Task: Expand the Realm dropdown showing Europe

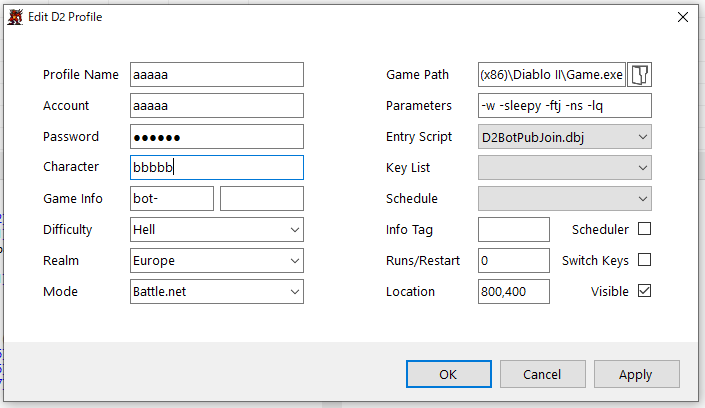Action: point(217,260)
